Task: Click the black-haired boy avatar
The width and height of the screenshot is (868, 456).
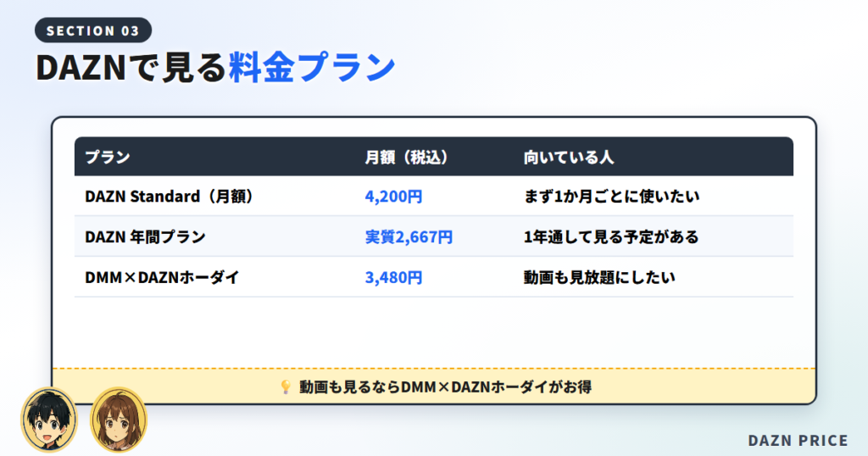Action: coord(49,420)
